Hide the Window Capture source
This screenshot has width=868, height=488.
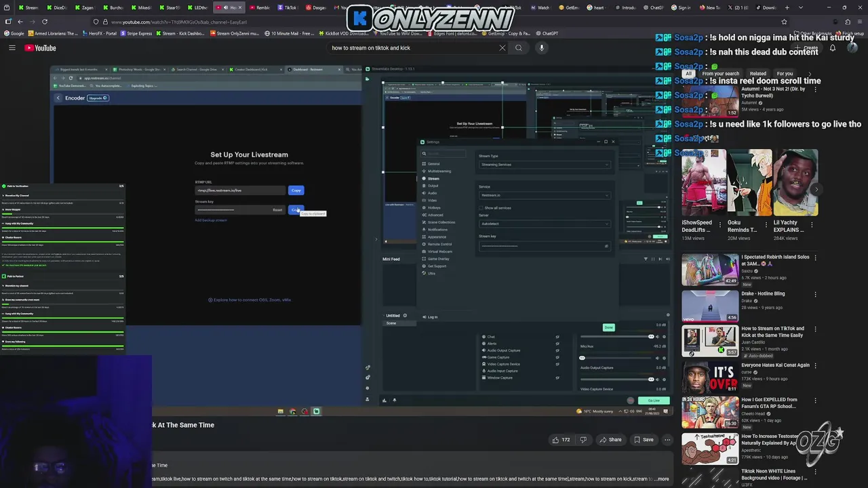pos(557,378)
